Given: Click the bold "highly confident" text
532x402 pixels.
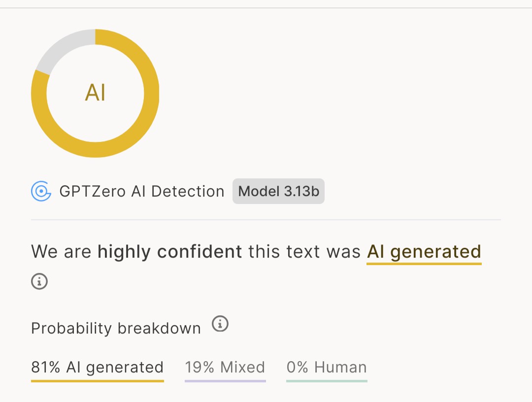Looking at the screenshot, I should (x=169, y=251).
